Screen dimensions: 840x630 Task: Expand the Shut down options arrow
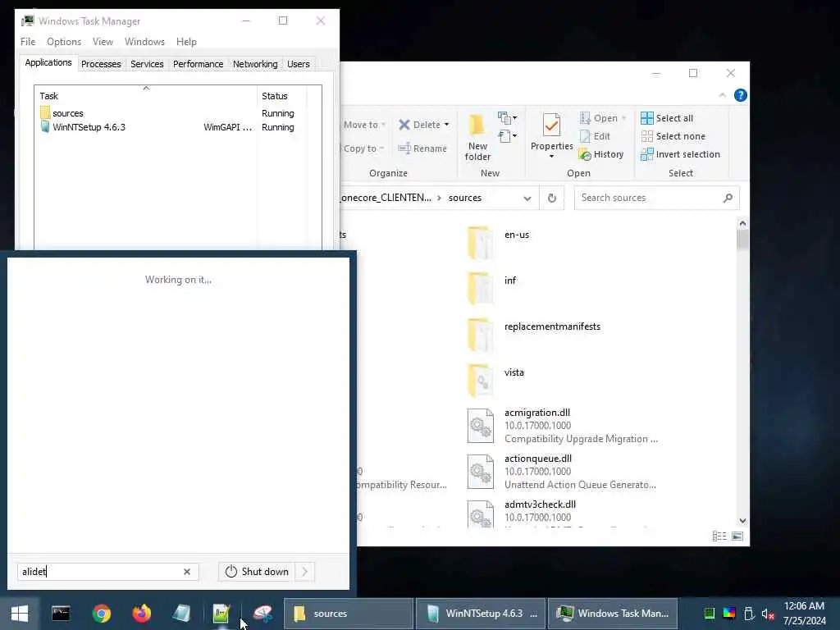[305, 572]
